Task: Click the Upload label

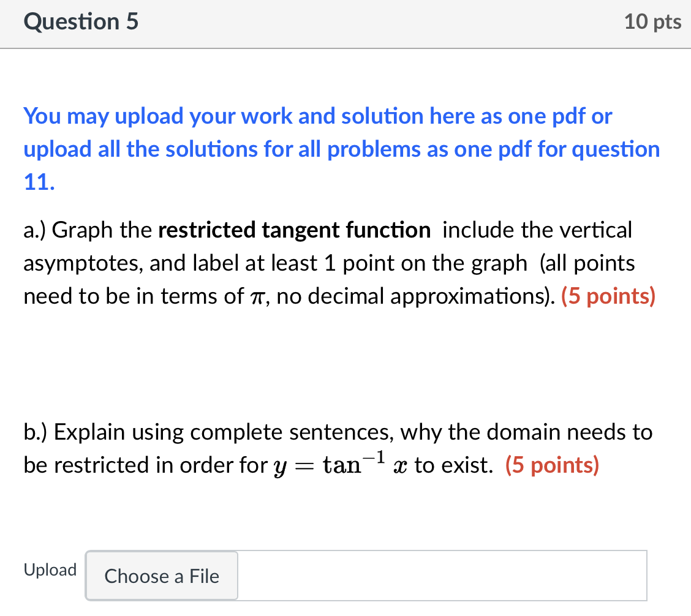Action: click(x=50, y=569)
